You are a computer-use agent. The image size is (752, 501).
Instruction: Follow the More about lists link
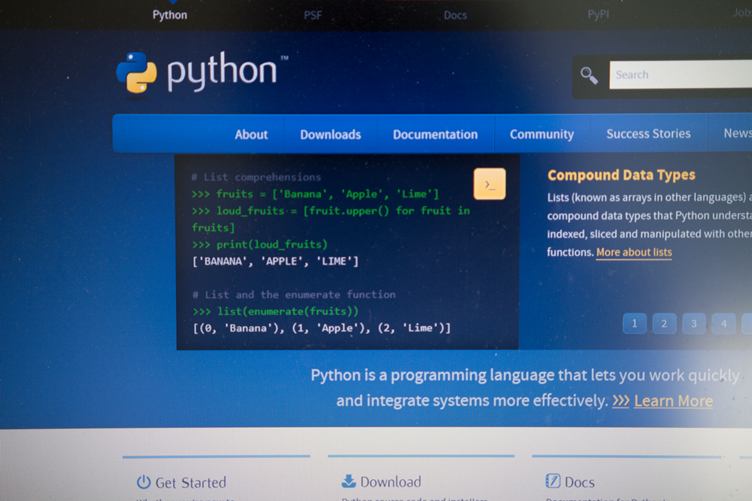(634, 252)
